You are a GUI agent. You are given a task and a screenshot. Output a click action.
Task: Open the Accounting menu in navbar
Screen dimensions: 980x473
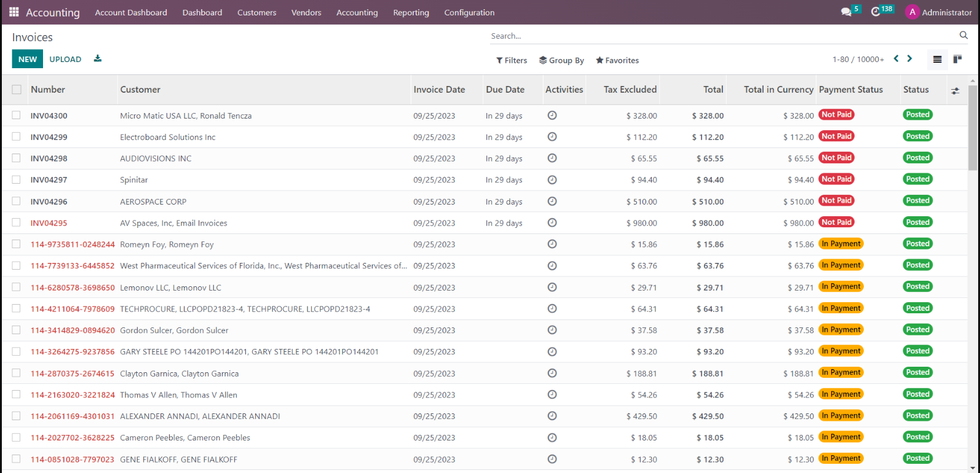pyautogui.click(x=357, y=12)
